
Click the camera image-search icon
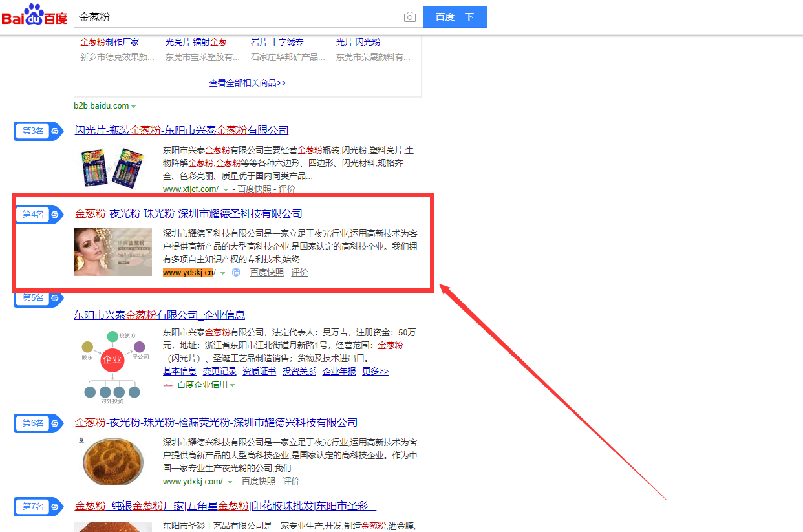[410, 17]
